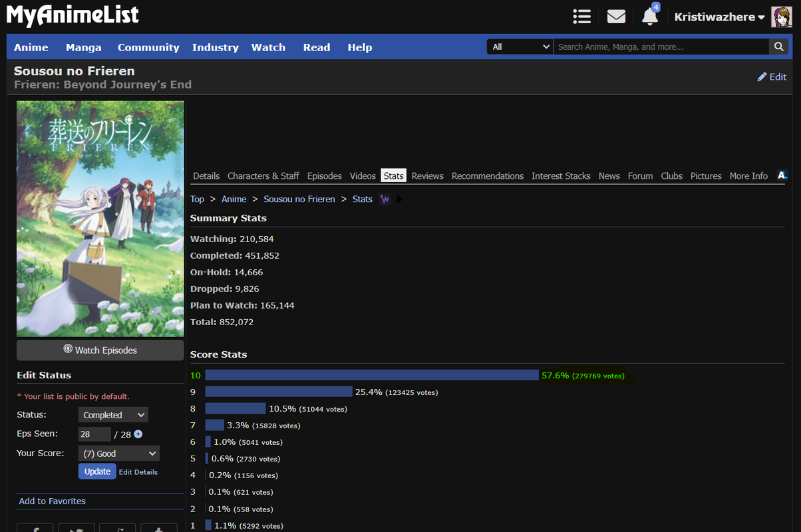This screenshot has width=801, height=532.
Task: Click the Edit Details link
Action: [x=138, y=472]
